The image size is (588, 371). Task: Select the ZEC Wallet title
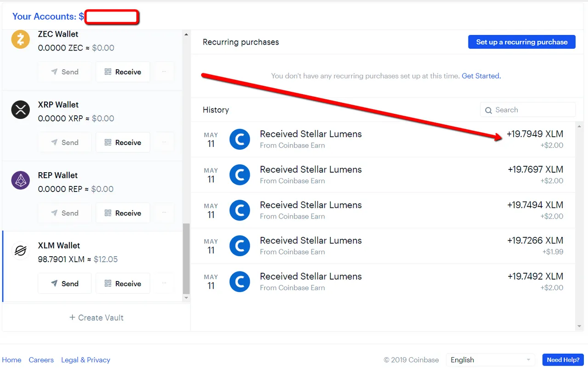[58, 34]
